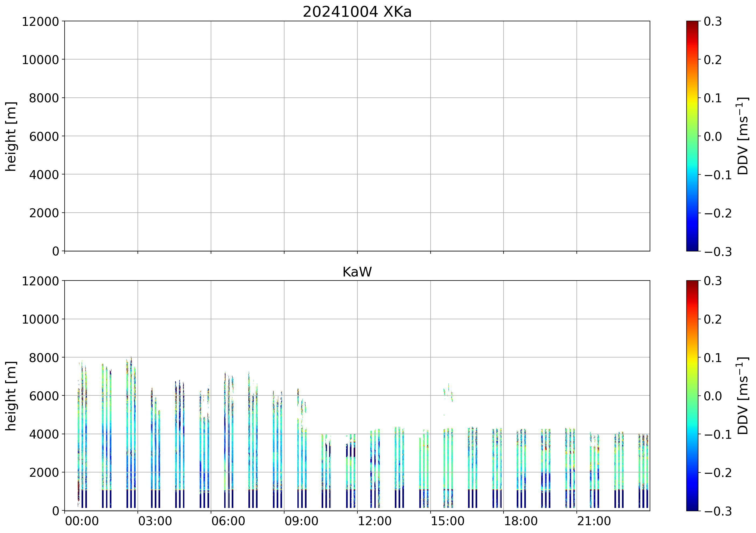Click the 15:00 time axis label
The width and height of the screenshot is (756, 533).
pos(448,521)
